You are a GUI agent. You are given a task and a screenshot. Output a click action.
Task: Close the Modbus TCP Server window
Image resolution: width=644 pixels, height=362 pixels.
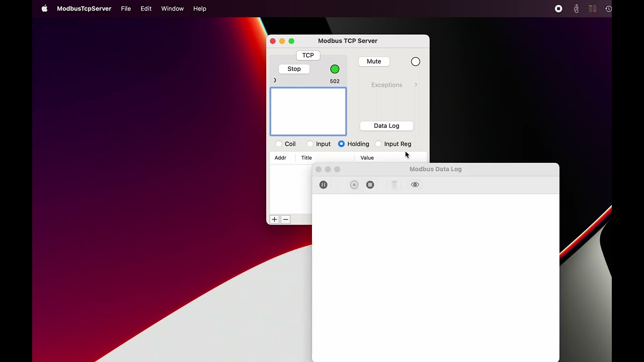[273, 41]
